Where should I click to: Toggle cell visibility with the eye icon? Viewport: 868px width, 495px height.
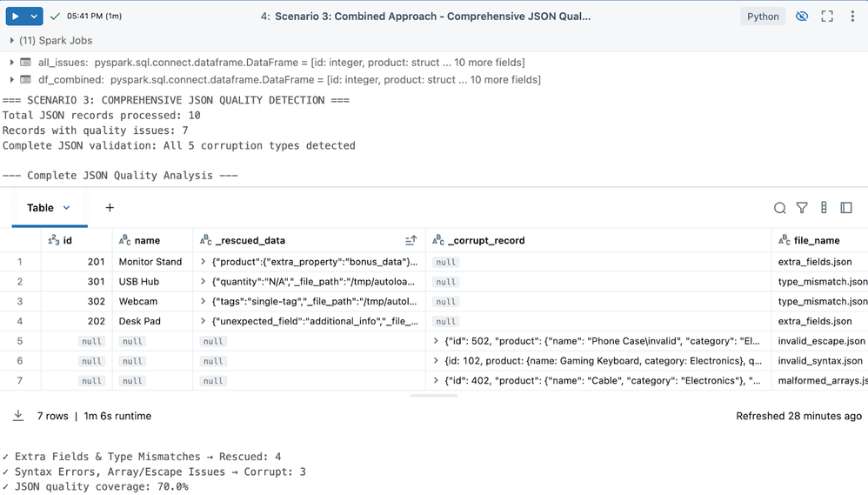[802, 17]
